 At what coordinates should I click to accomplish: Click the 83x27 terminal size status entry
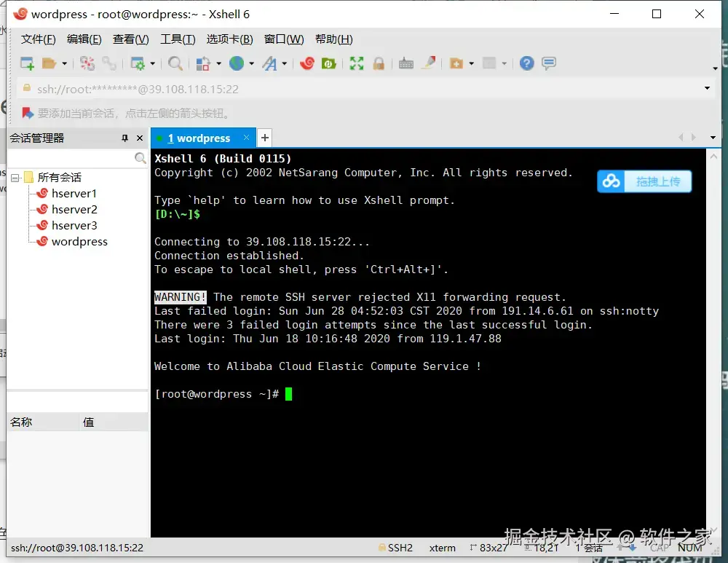489,548
